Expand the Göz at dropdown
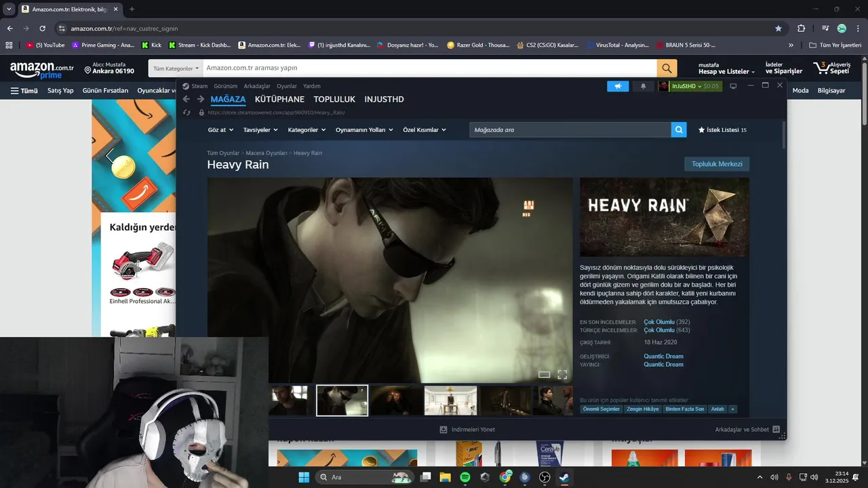 [220, 129]
